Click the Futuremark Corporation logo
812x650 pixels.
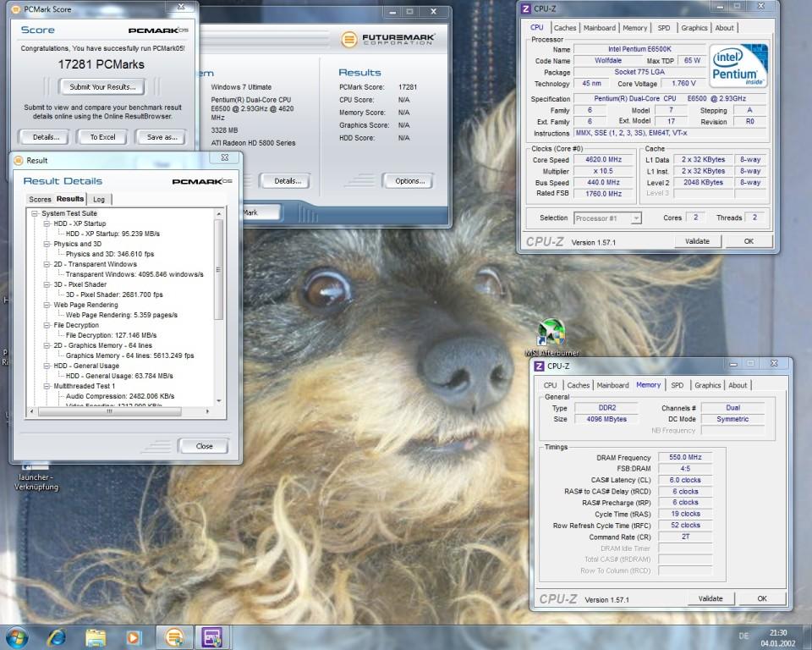pyautogui.click(x=387, y=39)
